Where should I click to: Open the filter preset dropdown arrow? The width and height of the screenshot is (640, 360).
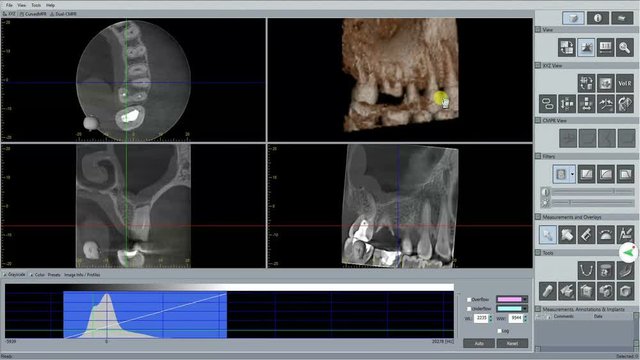point(572,174)
